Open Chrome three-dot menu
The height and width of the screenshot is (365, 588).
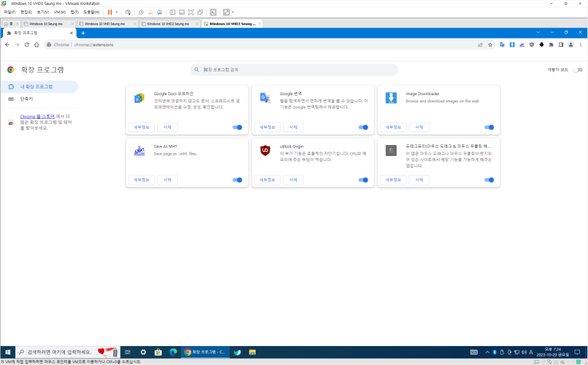(x=581, y=44)
